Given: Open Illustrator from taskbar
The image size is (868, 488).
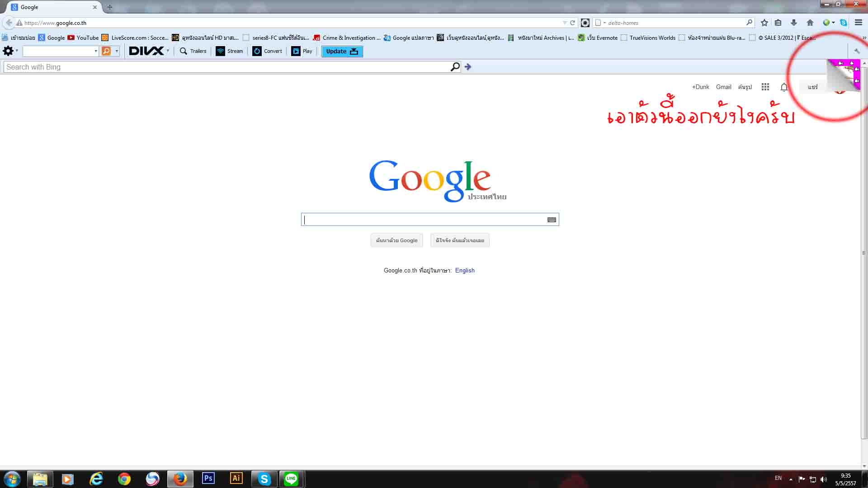Looking at the screenshot, I should [x=236, y=478].
